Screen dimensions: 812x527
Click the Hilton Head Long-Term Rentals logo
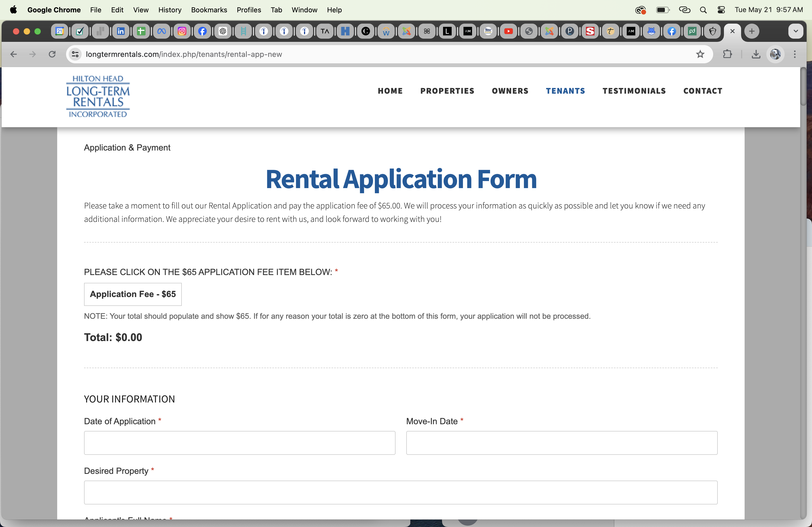tap(98, 97)
